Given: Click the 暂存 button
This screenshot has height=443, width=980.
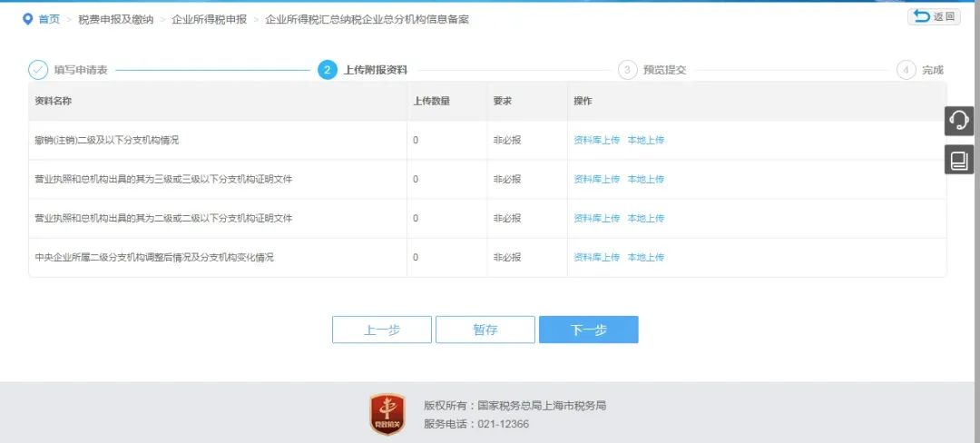Looking at the screenshot, I should pos(485,330).
